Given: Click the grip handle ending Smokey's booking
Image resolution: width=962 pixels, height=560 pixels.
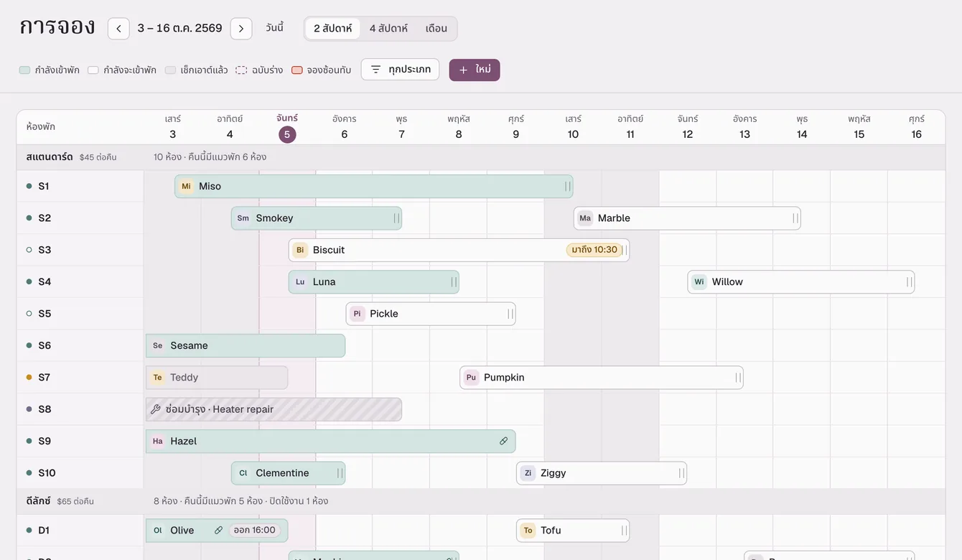Looking at the screenshot, I should tap(396, 218).
